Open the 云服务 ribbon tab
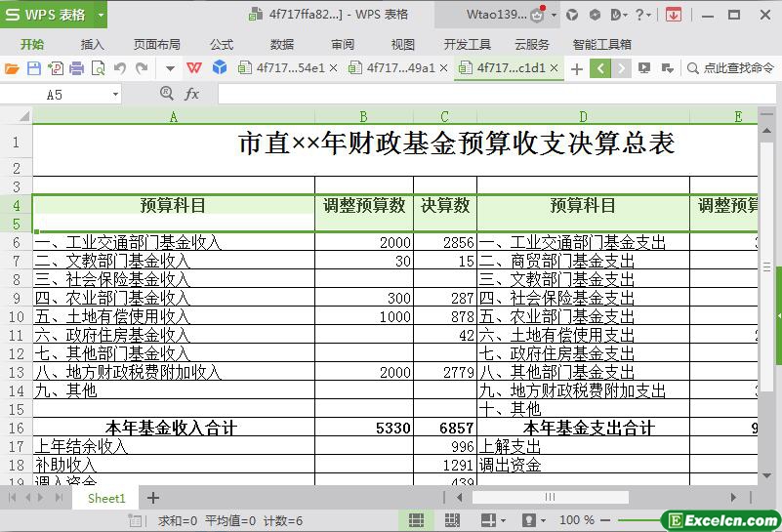 [x=532, y=44]
